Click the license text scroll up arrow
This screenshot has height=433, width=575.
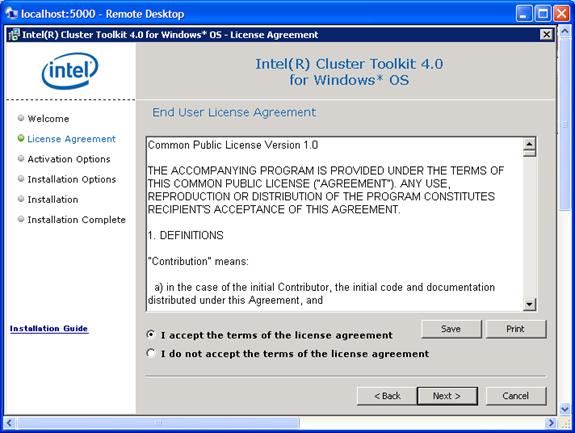pos(529,143)
